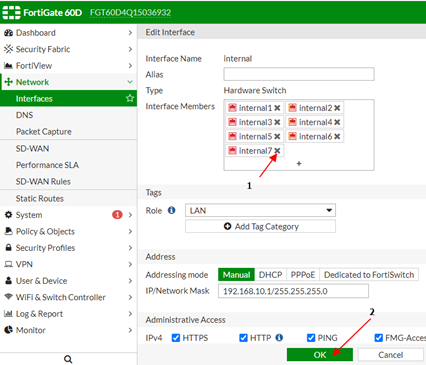Open the SD-WAN menu item

[x=68, y=148]
